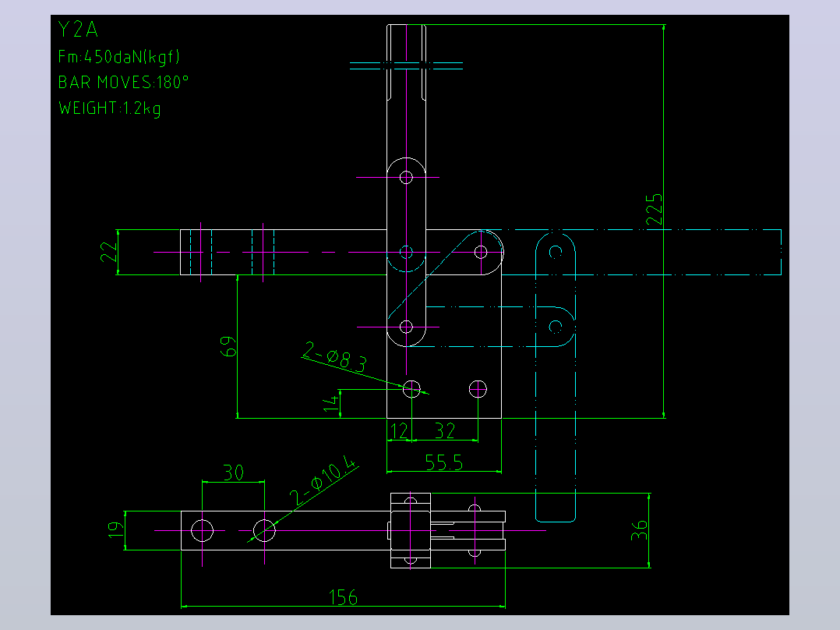Click the BAR MOVES:180° annotation

(x=123, y=82)
